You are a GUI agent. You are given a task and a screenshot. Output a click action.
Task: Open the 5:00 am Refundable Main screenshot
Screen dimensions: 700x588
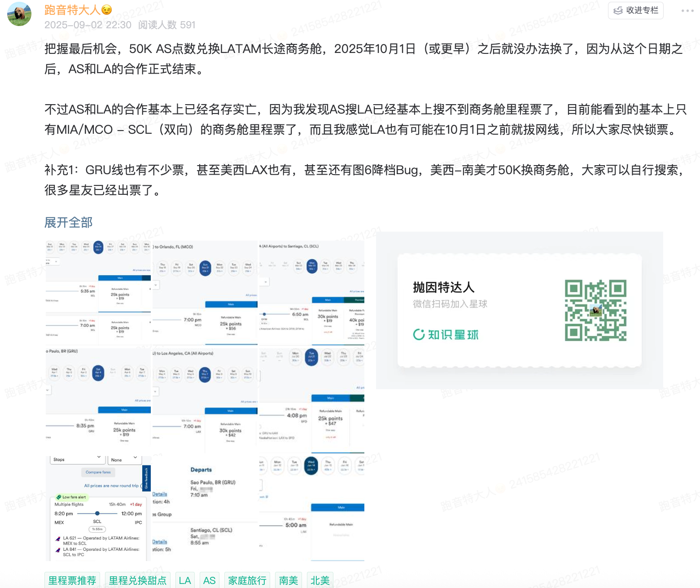click(x=312, y=508)
